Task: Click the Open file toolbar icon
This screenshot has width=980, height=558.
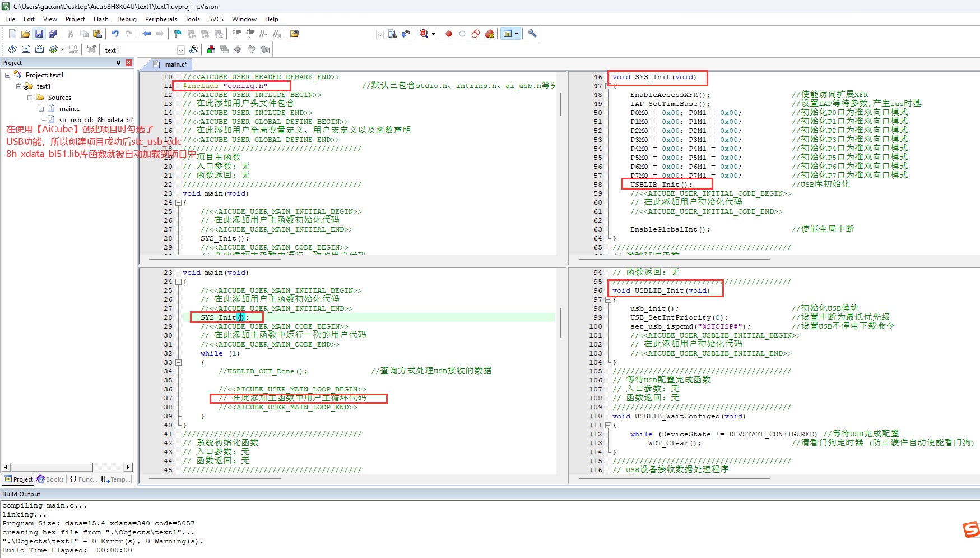Action: point(26,34)
